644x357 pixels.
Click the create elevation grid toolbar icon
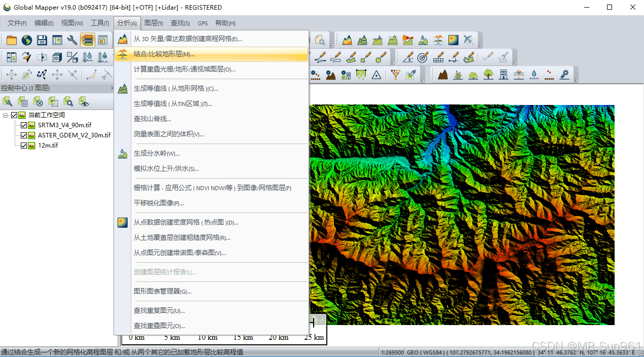coord(347,40)
